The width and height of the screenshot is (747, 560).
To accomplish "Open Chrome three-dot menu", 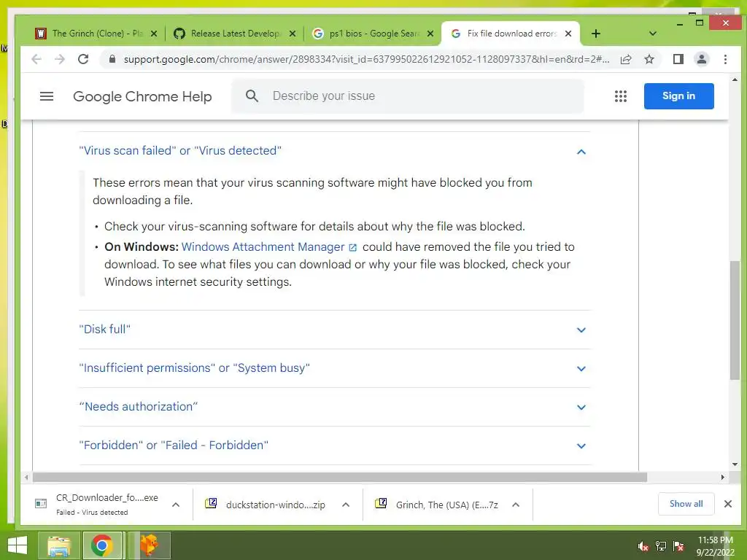I will click(x=725, y=59).
